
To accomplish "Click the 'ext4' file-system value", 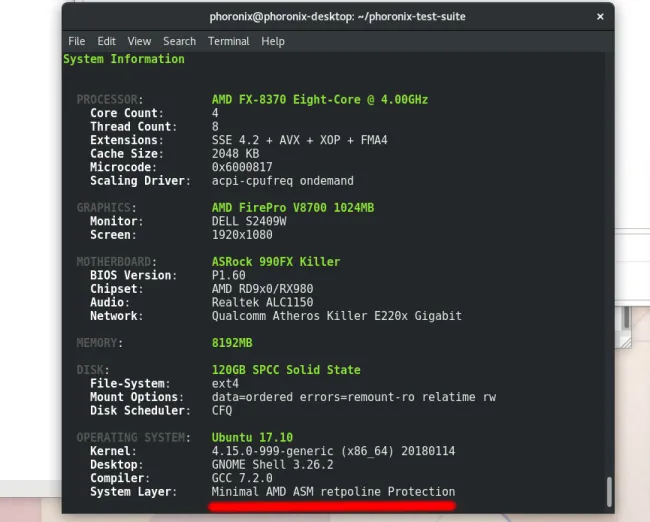I will pyautogui.click(x=225, y=384).
